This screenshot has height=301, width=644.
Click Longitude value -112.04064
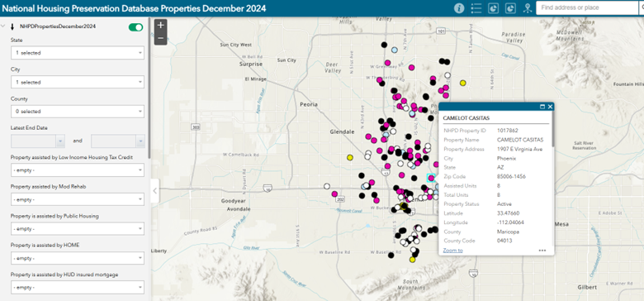pos(510,222)
